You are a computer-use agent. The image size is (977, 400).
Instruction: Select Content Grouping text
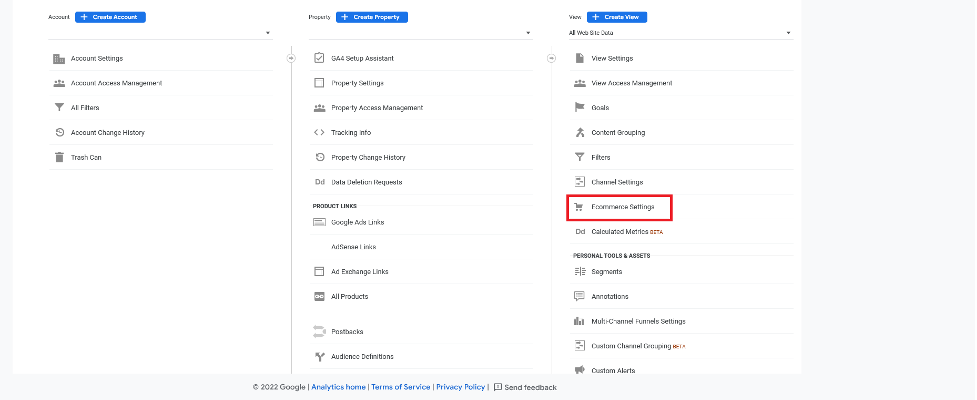coord(618,133)
